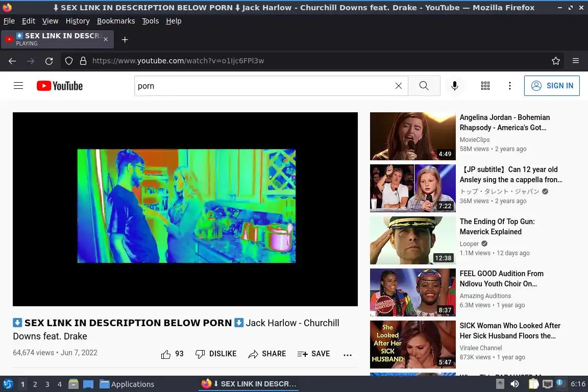Open Angelina Jordan Bohemian Rhapsody thumbnail

[412, 136]
